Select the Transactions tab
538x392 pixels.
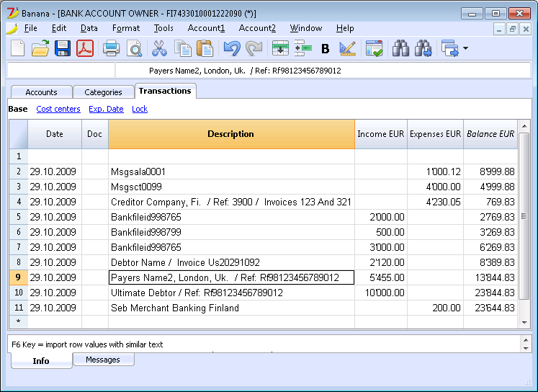[x=165, y=91]
